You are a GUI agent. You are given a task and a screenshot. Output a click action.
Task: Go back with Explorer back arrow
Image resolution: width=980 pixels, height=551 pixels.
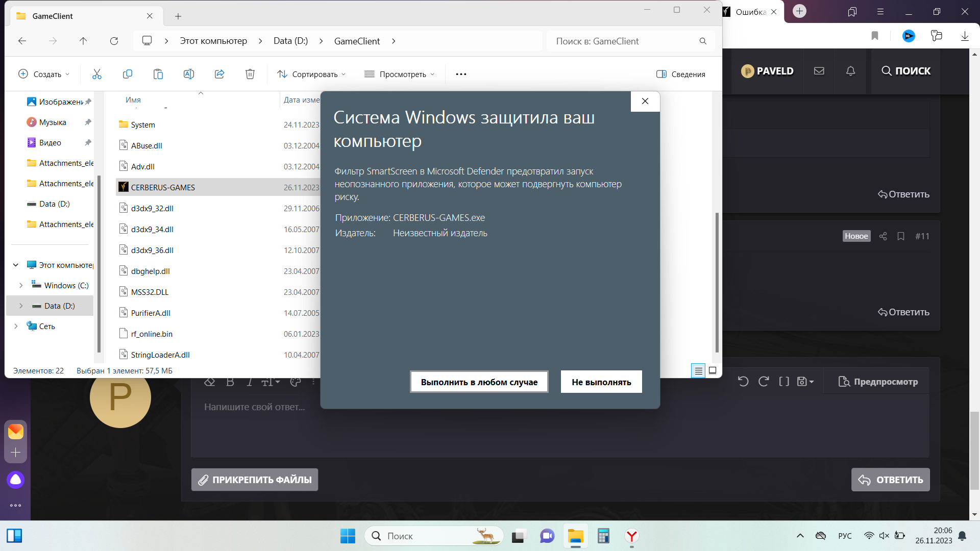22,41
